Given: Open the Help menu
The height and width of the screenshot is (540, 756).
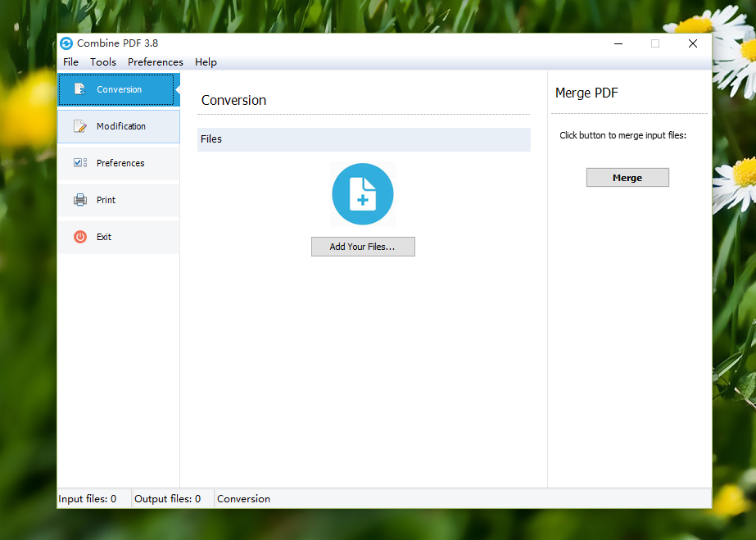Looking at the screenshot, I should point(206,62).
